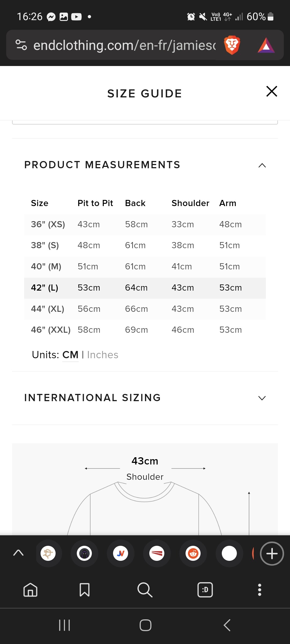This screenshot has width=290, height=644.
Task: Expand tab strip with up chevron
Action: [18, 553]
